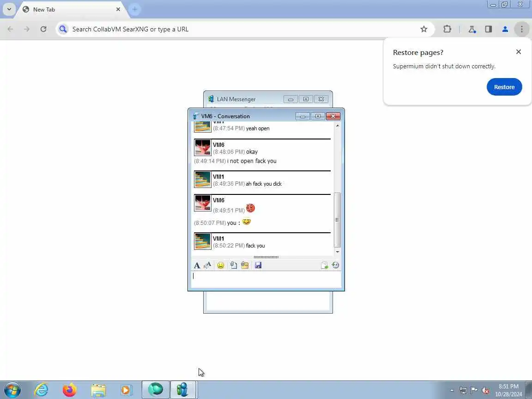Click the VM6 - Conversation window title bar
The image size is (532, 399).
pos(242,116)
